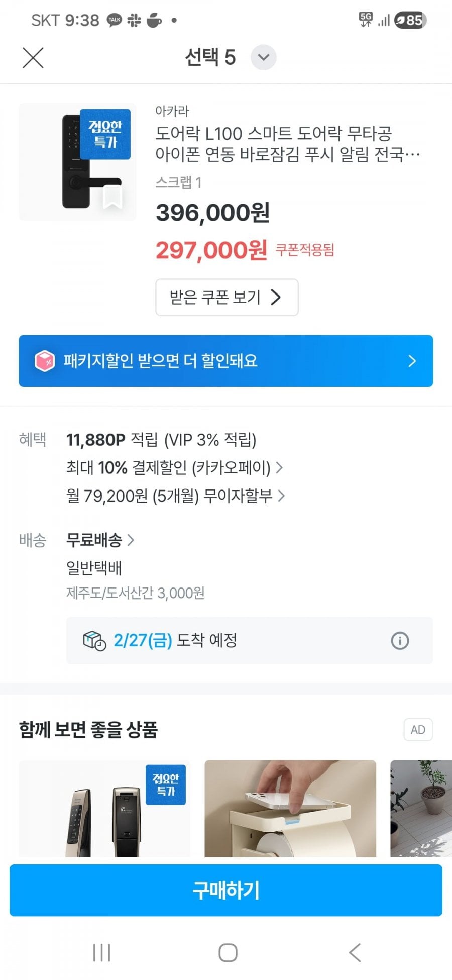Tap the delivery info circle icon

click(x=400, y=641)
